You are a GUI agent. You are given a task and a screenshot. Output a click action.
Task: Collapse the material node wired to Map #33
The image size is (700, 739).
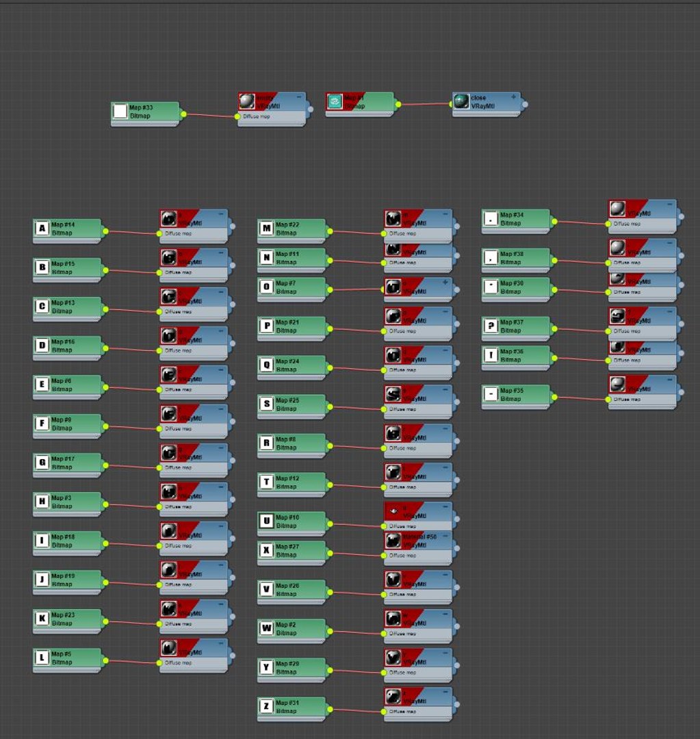click(x=299, y=96)
